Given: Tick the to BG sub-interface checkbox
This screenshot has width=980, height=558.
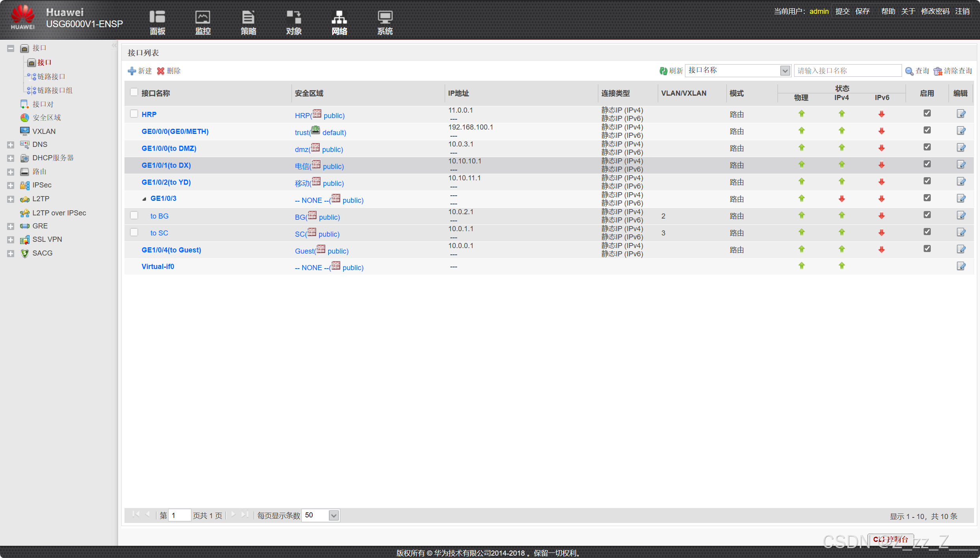Looking at the screenshot, I should point(134,215).
